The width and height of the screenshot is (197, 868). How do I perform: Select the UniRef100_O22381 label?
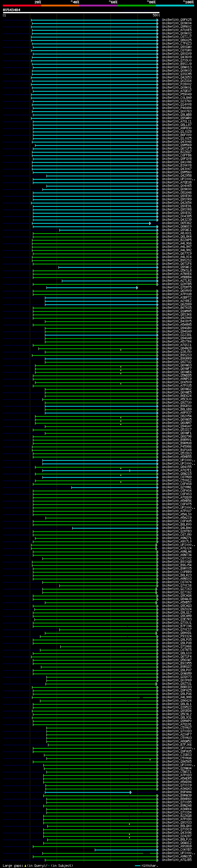[177, 335]
